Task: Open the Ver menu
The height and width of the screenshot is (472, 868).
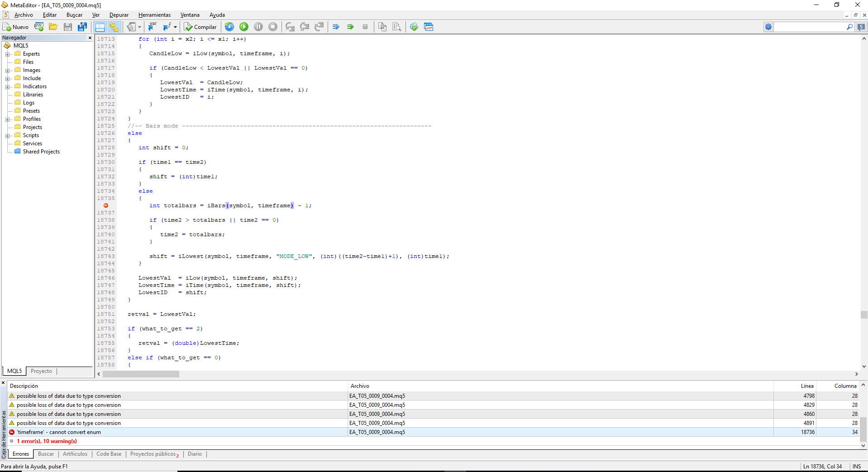Action: (96, 15)
